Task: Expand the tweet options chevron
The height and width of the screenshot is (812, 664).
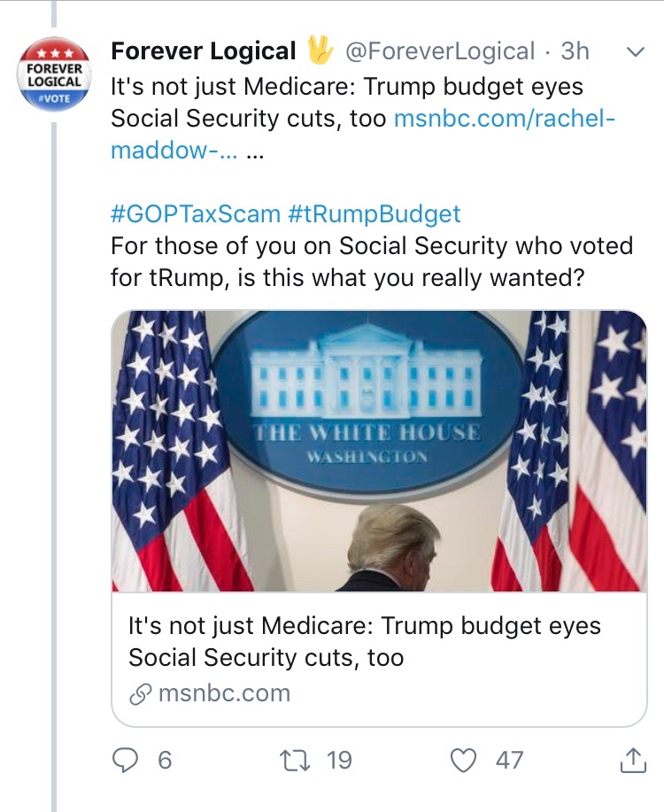Action: coord(634,52)
